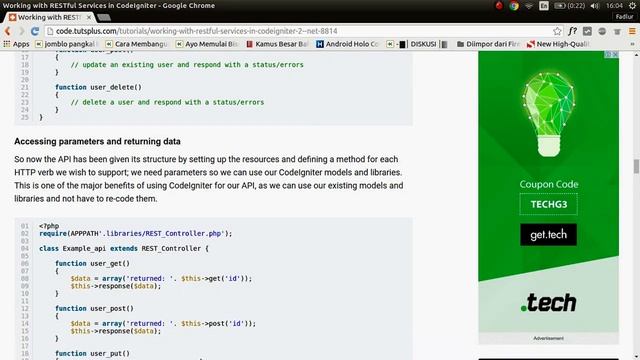Viewport: 640px width, 360px height.
Task: Go back to the previous page
Action: (7, 31)
